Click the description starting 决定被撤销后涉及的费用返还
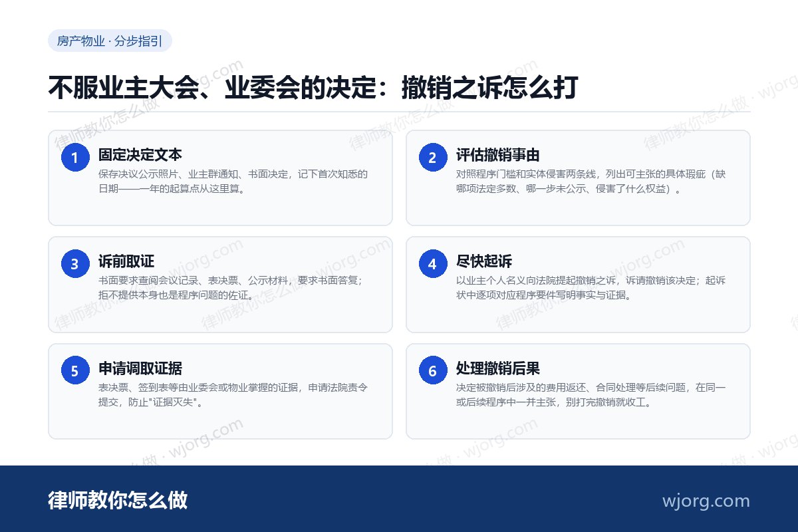798x532 pixels. (x=591, y=394)
